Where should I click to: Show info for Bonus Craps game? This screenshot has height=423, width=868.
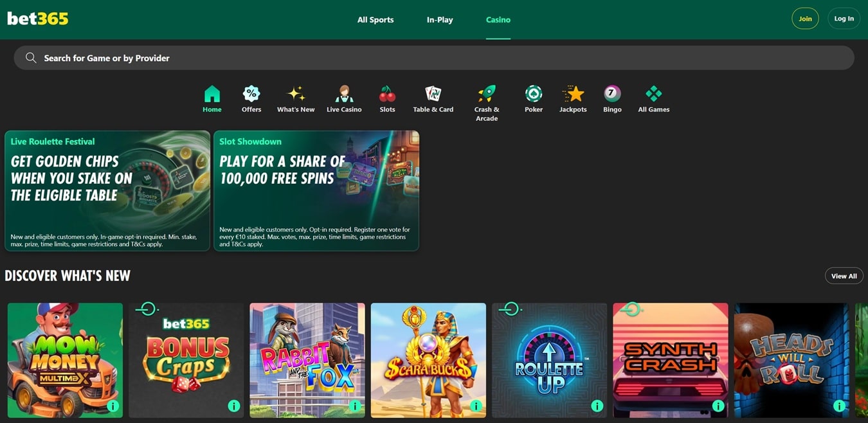(234, 406)
